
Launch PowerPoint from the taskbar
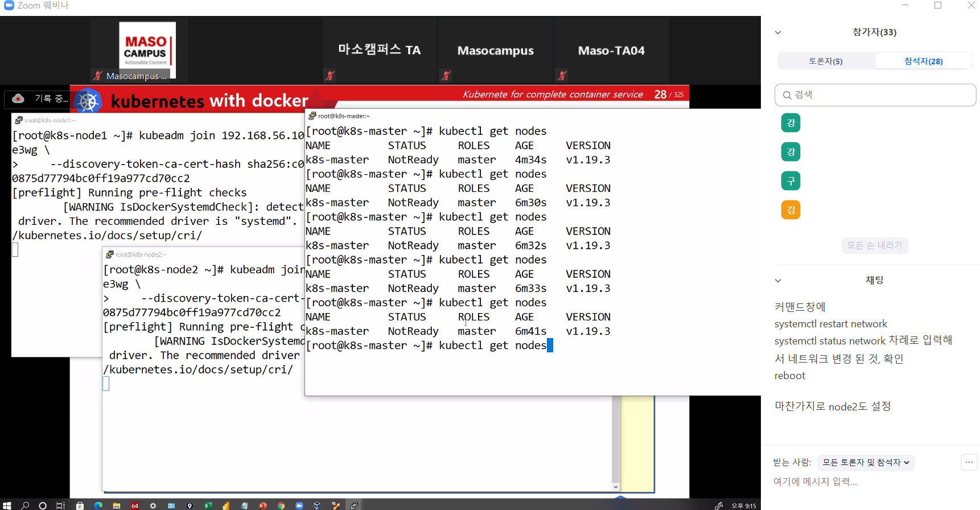click(263, 505)
